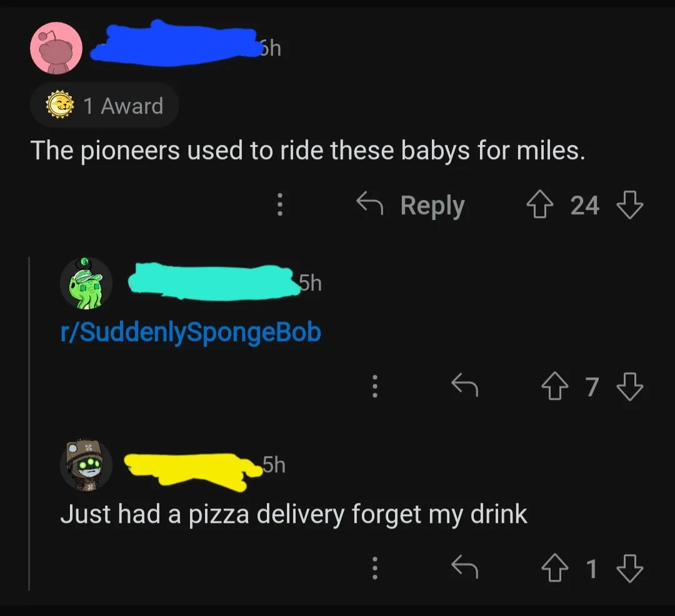675x616 pixels.
Task: Downvote the r/SuddenlySpongeBob comment
Action: click(630, 386)
